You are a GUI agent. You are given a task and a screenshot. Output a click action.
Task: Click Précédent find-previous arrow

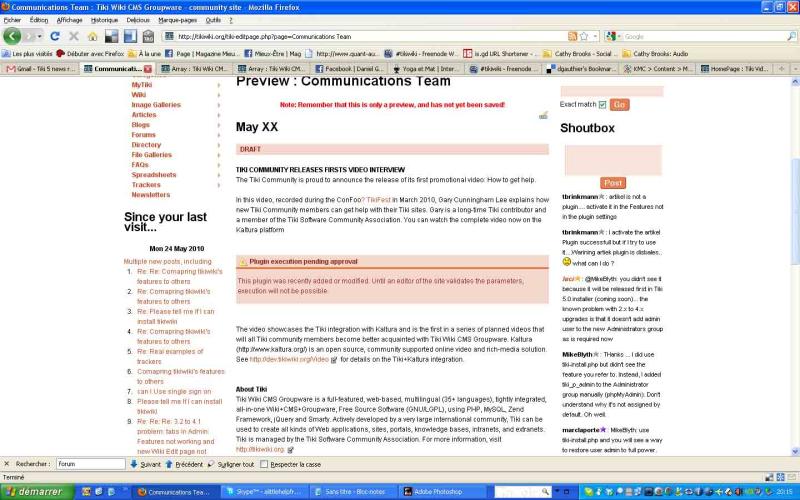coord(184,464)
